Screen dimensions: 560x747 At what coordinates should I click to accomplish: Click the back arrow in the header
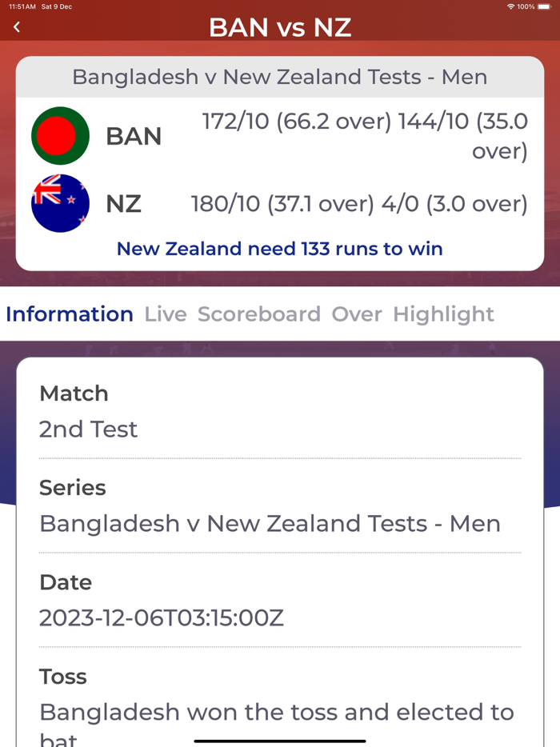pyautogui.click(x=16, y=26)
